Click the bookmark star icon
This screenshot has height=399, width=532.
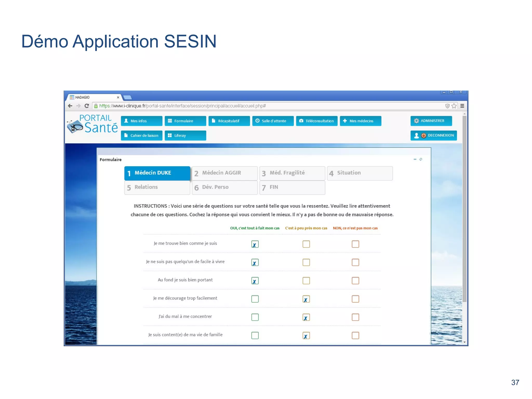454,106
